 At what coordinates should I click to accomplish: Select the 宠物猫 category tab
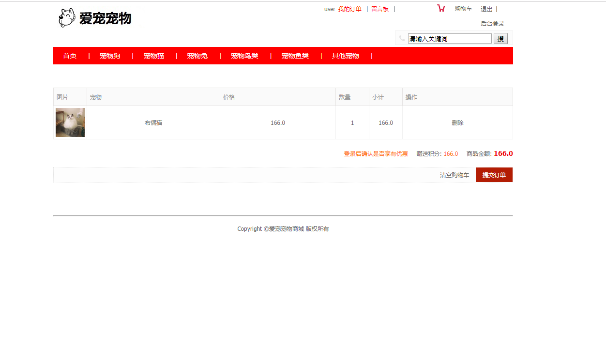tap(153, 56)
